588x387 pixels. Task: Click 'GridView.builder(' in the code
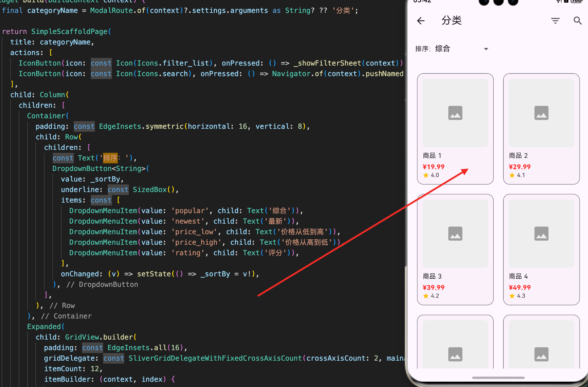coord(101,337)
